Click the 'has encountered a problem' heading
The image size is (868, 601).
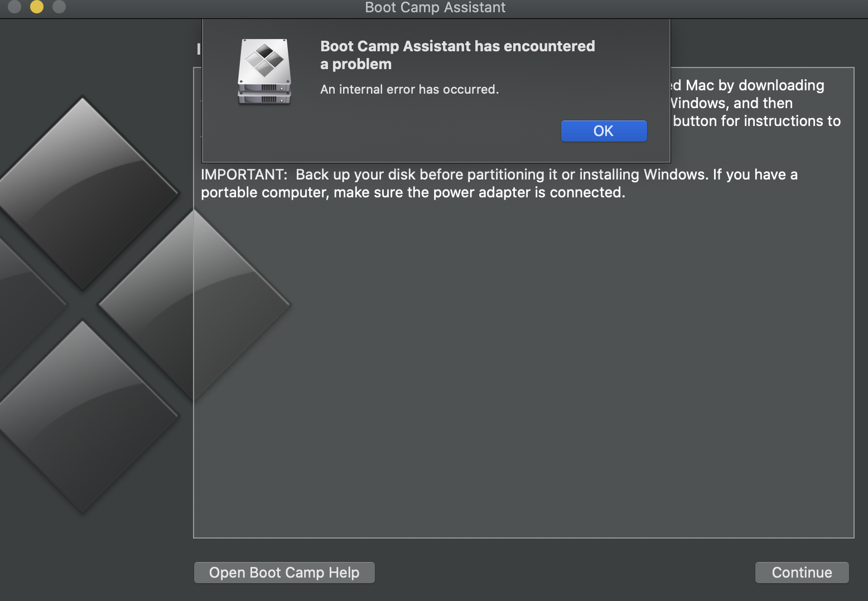pyautogui.click(x=457, y=55)
